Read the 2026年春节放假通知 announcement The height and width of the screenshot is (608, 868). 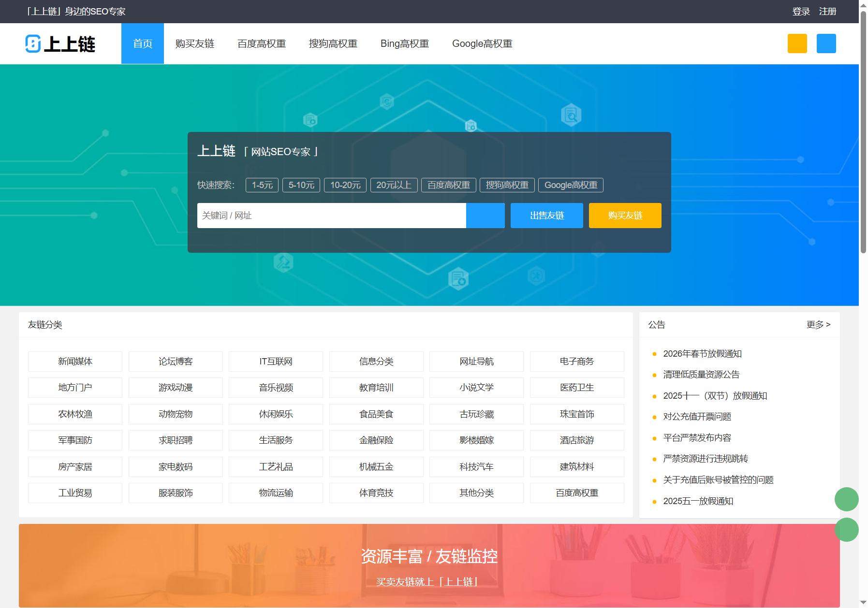[702, 354]
